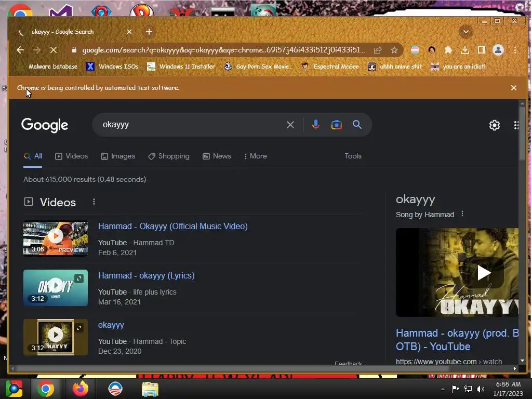Open Chrome three-dot menu
532x399 pixels.
tap(515, 50)
